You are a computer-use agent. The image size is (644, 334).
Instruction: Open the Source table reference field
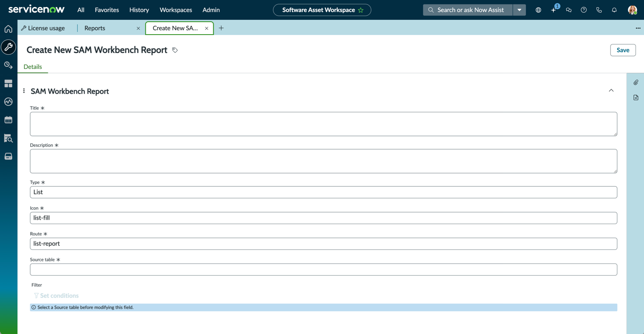pyautogui.click(x=323, y=270)
